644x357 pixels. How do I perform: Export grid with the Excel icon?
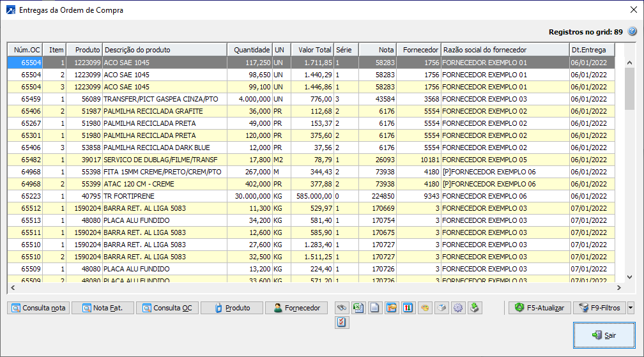click(x=358, y=308)
